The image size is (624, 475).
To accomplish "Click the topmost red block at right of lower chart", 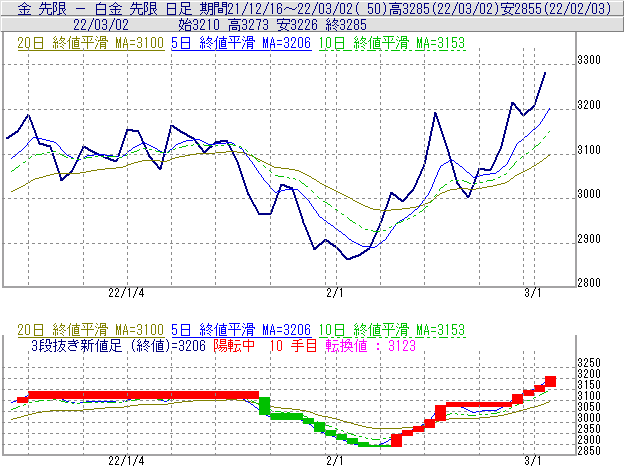I will tap(550, 381).
